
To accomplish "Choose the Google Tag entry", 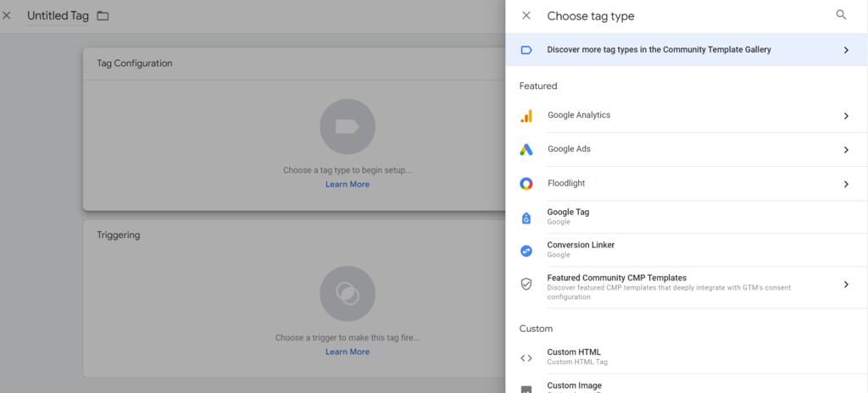I will 687,217.
